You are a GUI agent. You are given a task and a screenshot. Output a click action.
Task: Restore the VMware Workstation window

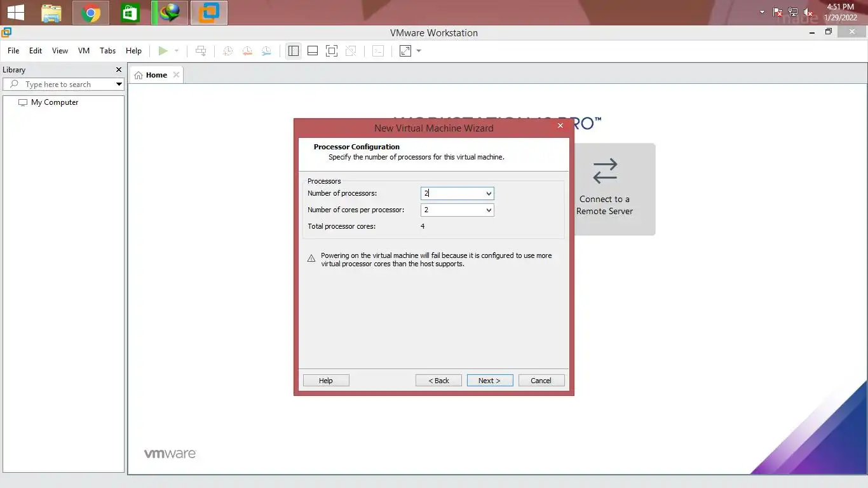tap(829, 32)
